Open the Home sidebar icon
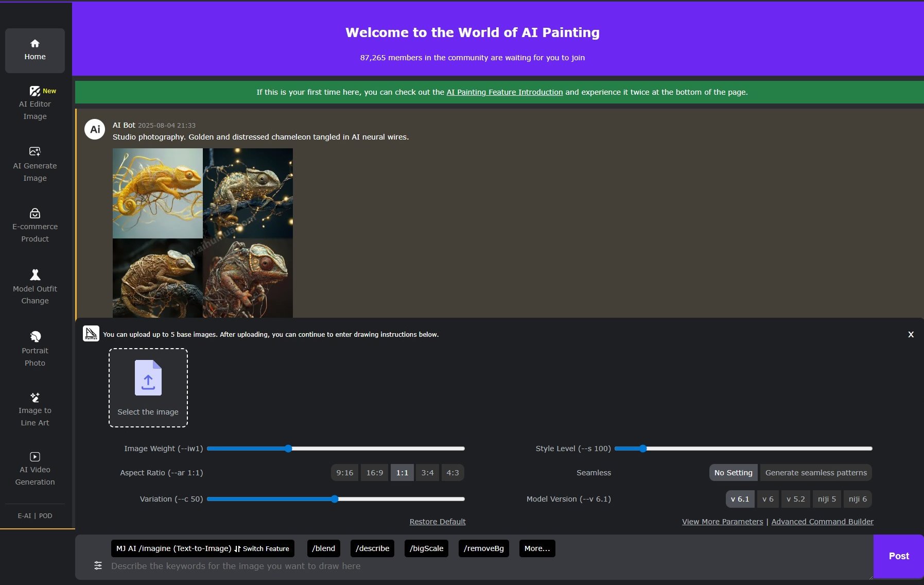Viewport: 924px width, 585px height. coord(35,44)
